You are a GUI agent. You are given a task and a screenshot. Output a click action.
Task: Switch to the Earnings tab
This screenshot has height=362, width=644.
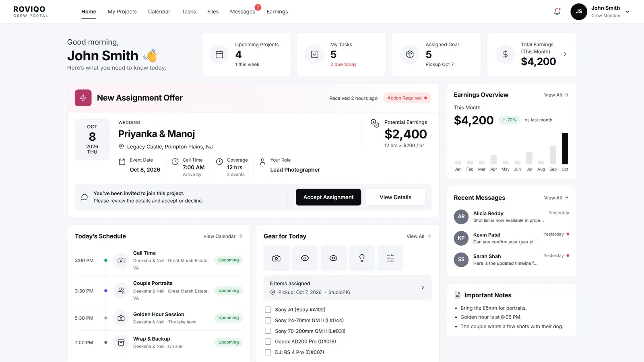tap(277, 12)
